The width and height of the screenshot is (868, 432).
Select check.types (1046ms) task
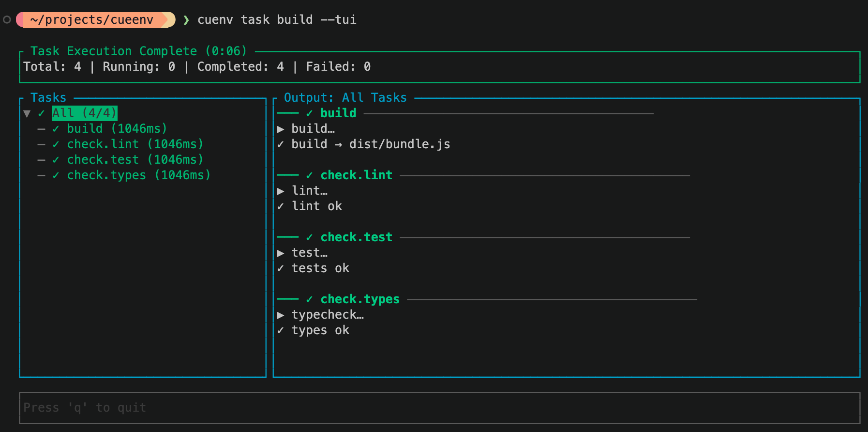(x=139, y=175)
